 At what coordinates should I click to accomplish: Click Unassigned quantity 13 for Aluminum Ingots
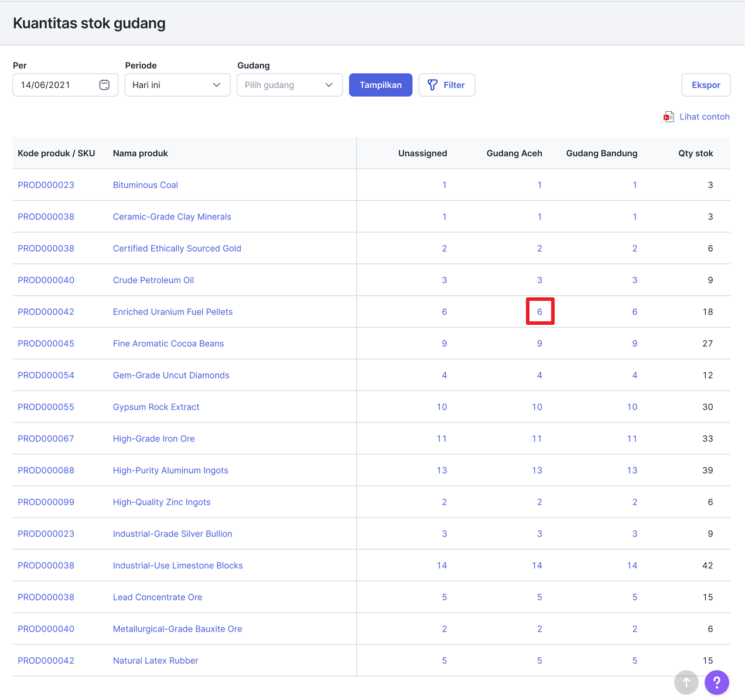tap(442, 471)
